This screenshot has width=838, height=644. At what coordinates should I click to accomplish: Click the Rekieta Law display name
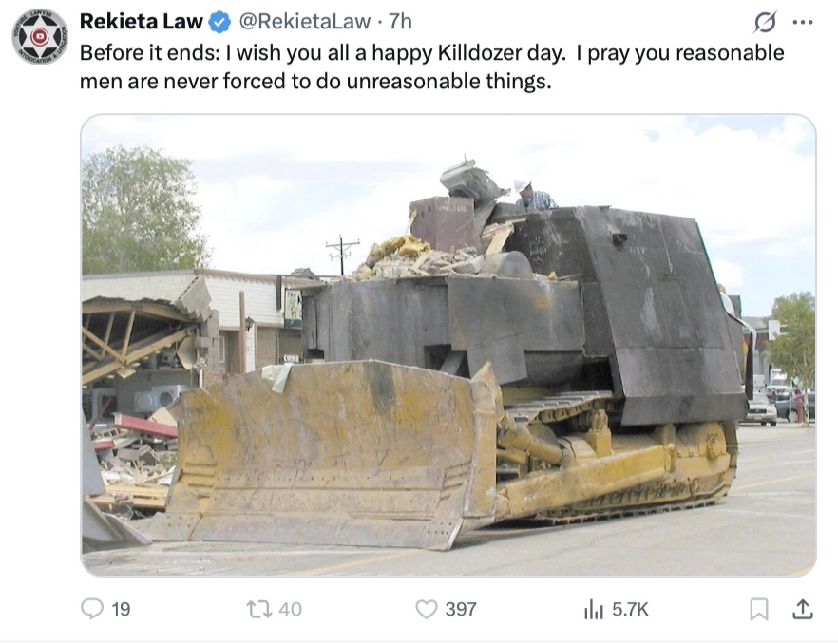point(141,22)
